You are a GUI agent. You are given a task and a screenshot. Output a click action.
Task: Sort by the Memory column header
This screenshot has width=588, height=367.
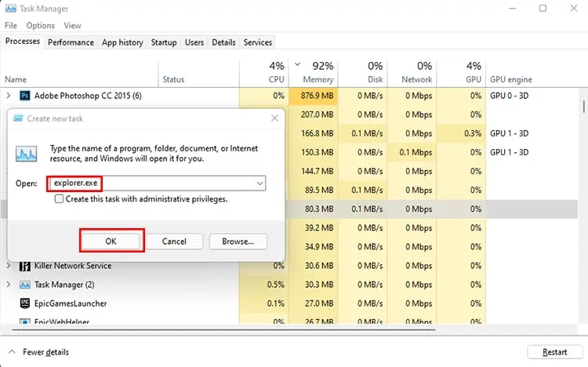point(314,73)
